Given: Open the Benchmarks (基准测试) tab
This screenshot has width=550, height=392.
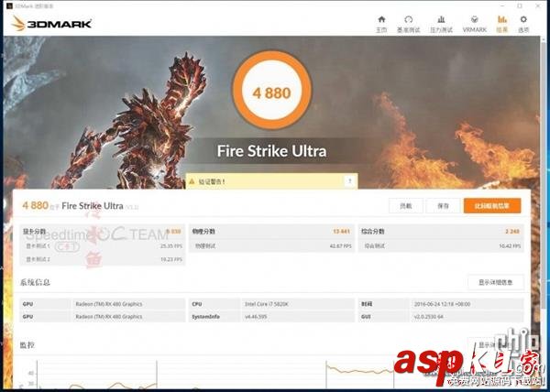Looking at the screenshot, I should pyautogui.click(x=408, y=24).
